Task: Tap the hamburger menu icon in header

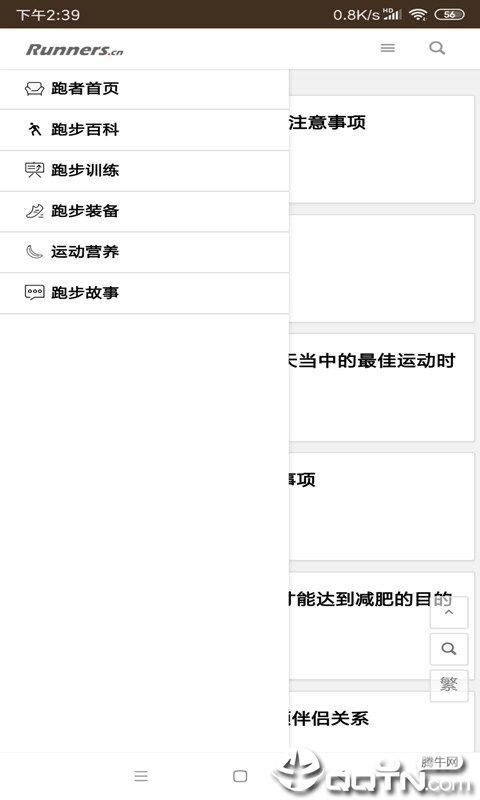Action: click(388, 48)
